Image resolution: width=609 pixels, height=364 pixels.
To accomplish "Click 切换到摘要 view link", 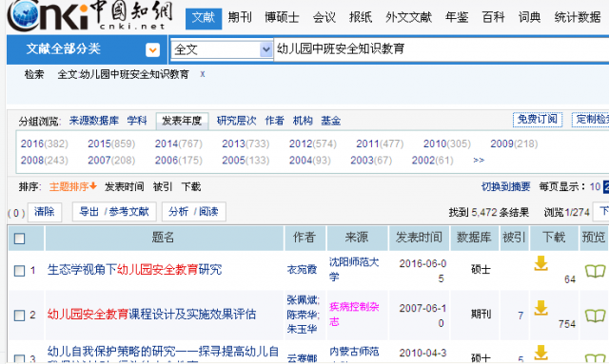I will (x=505, y=186).
